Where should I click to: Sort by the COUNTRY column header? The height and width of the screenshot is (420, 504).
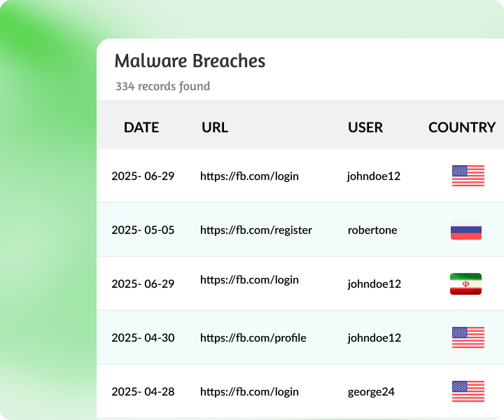tap(462, 127)
